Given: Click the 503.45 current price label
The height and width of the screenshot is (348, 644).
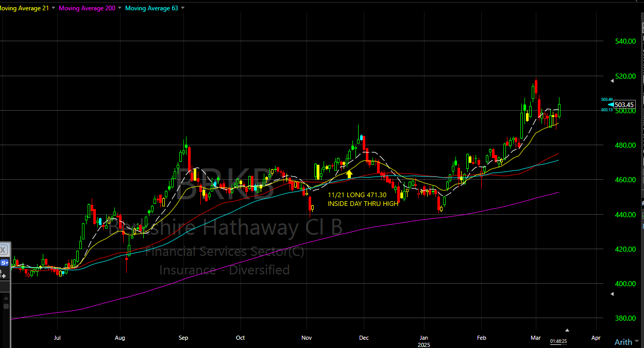Looking at the screenshot, I should coord(624,105).
